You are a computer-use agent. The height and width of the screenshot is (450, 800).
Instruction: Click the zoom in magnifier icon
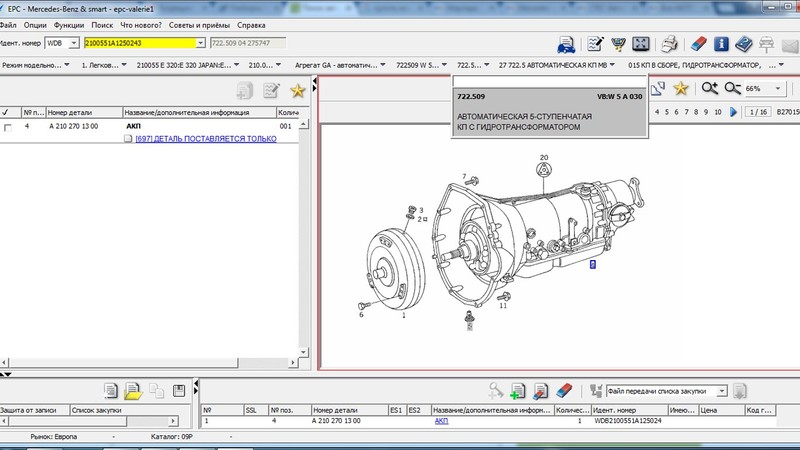point(710,89)
